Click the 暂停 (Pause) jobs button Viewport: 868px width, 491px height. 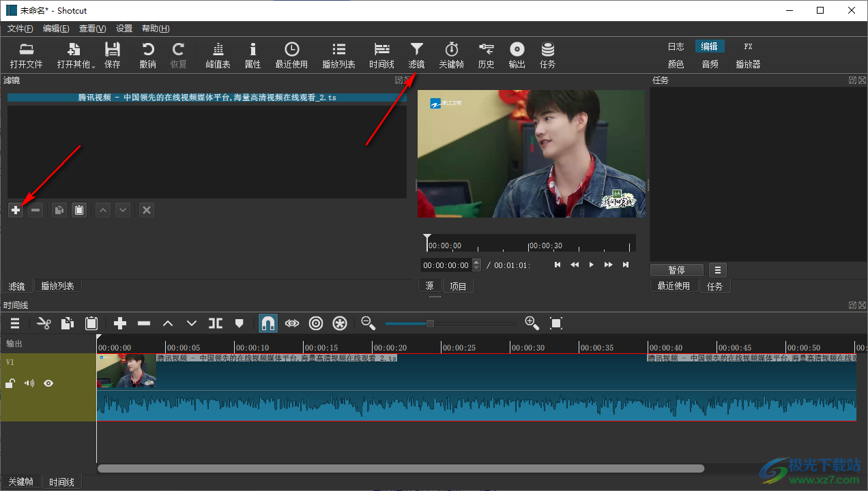[x=677, y=270]
